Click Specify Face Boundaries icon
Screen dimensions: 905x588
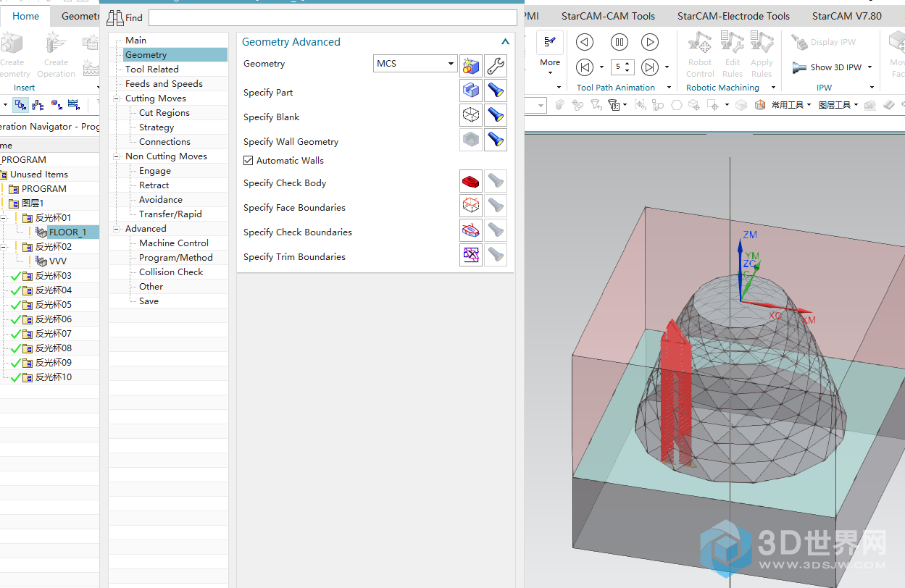[471, 206]
